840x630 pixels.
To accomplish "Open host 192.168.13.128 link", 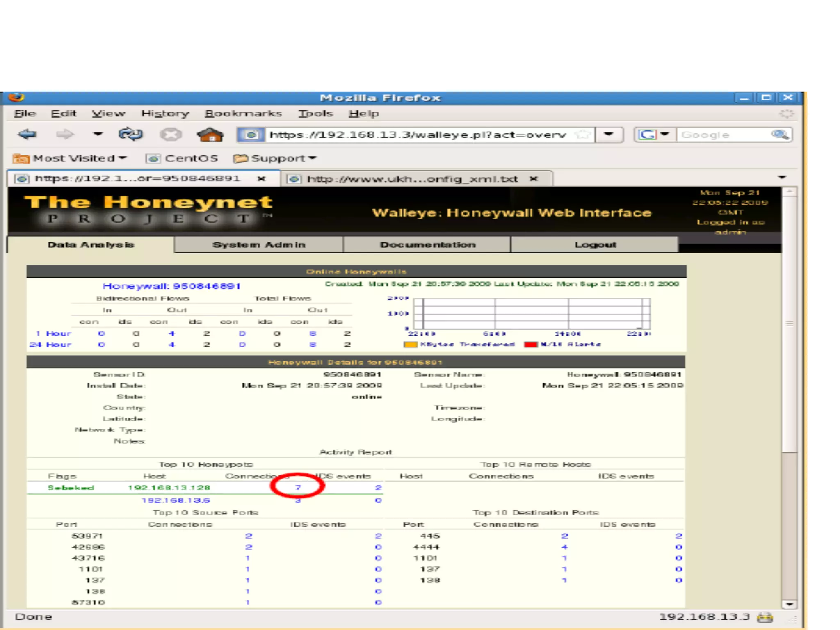I will tap(169, 488).
